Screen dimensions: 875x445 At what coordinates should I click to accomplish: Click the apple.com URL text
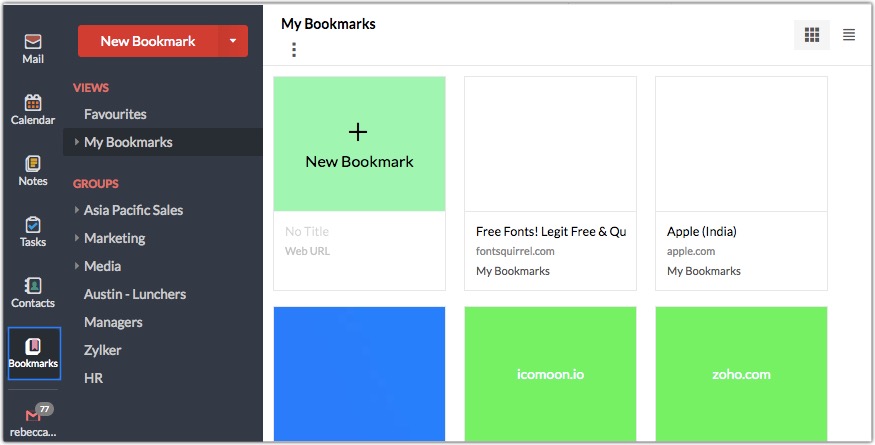691,251
